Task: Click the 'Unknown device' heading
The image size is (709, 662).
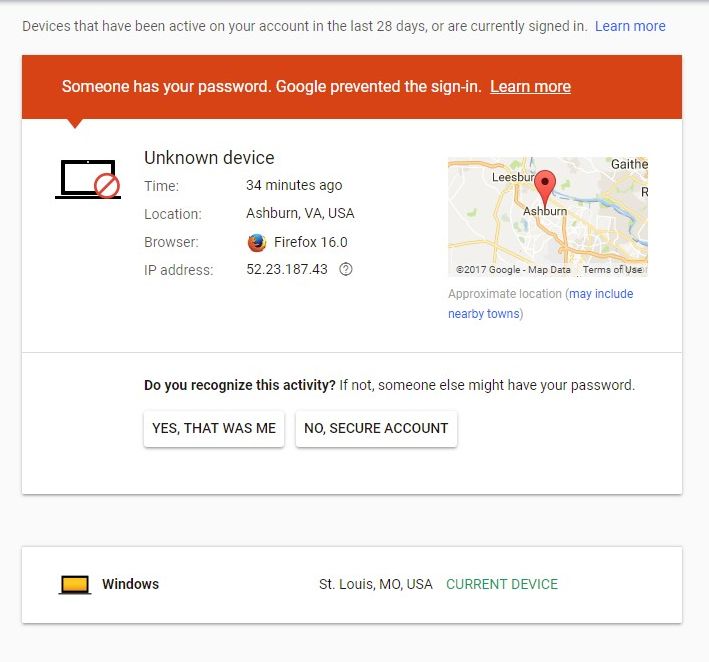Action: coord(209,158)
